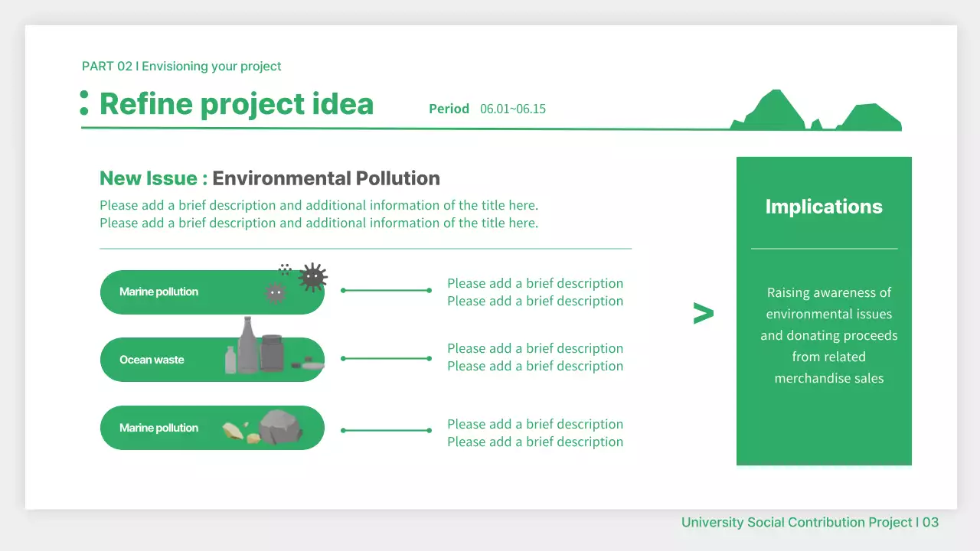Screen dimensions: 980x551
Task: Click the Period 06.01~06.15 date field
Action: tap(487, 109)
